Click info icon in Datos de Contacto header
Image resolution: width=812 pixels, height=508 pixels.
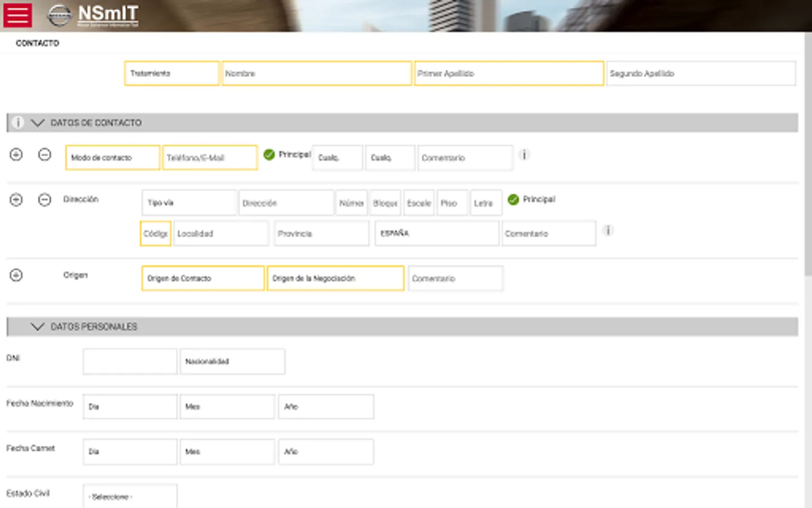pos(18,122)
